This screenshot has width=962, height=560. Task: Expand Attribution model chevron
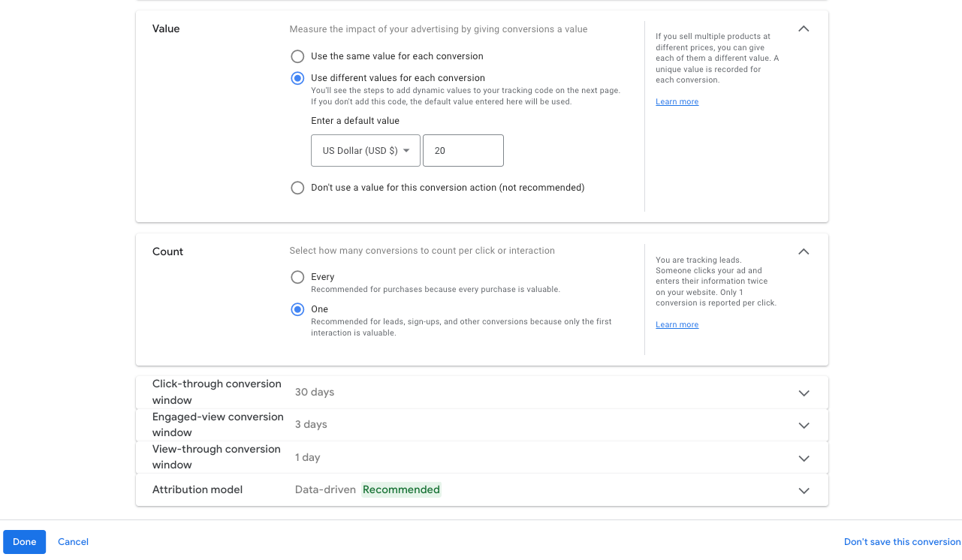click(x=804, y=490)
